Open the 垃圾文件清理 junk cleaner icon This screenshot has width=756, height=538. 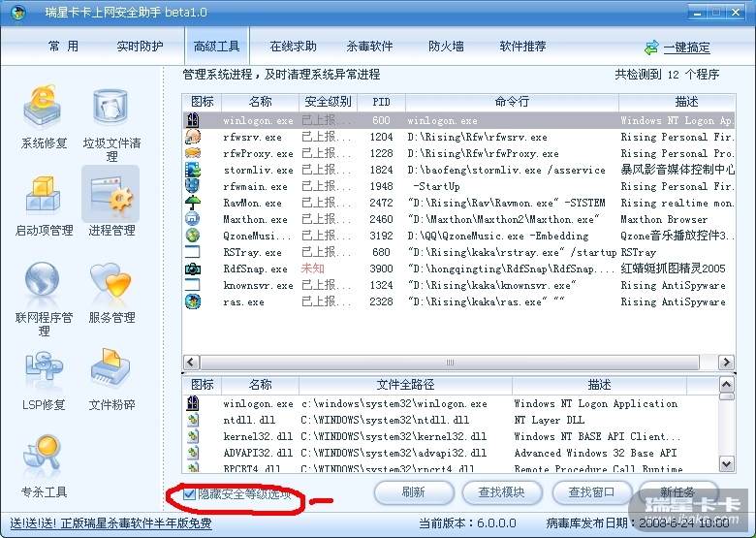pos(110,107)
